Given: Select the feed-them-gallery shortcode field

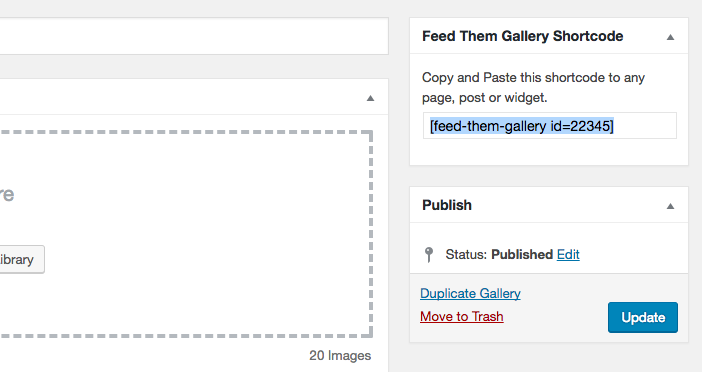Looking at the screenshot, I should pyautogui.click(x=550, y=126).
